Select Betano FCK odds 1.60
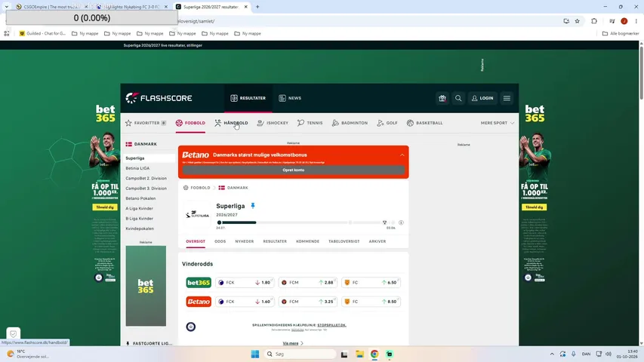Viewport: 644px width, 362px height. point(245,302)
